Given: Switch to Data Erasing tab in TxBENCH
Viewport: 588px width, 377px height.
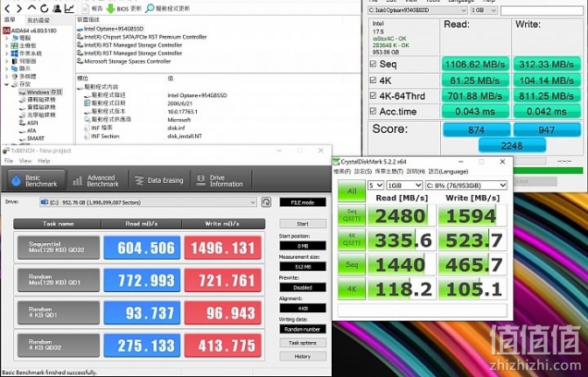Looking at the screenshot, I should [x=159, y=181].
